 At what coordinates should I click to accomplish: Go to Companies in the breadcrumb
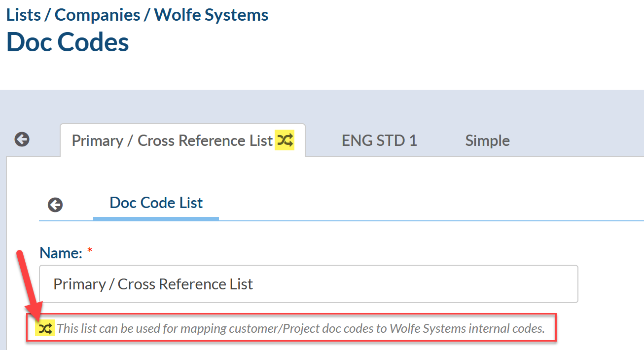[x=97, y=15]
